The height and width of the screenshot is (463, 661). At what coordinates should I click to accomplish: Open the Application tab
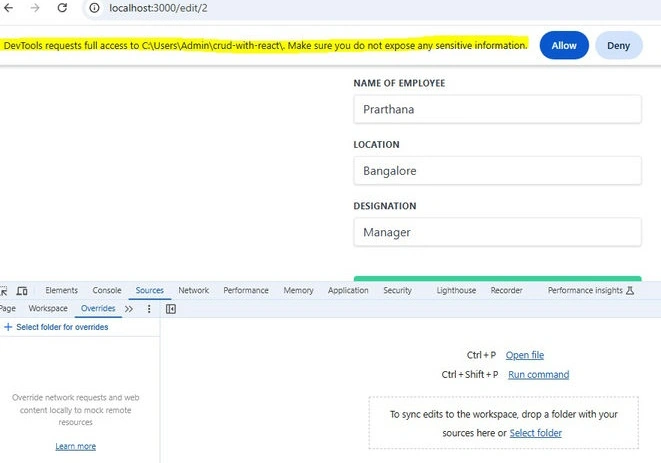348,291
